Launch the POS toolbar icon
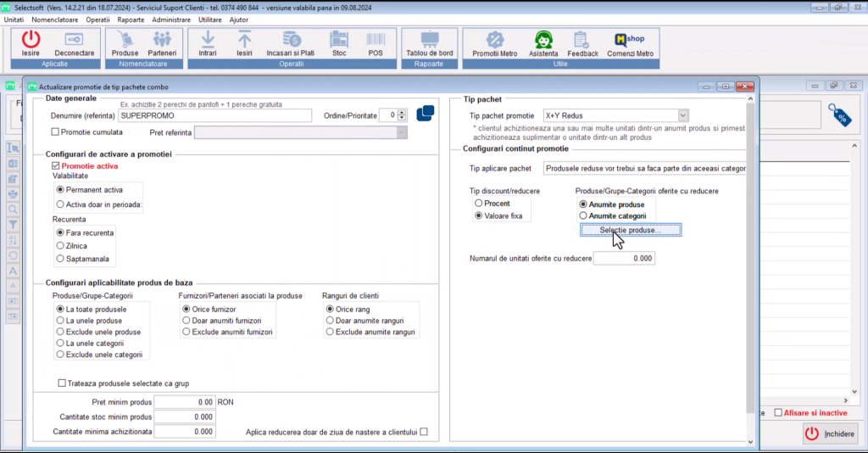 click(x=376, y=43)
